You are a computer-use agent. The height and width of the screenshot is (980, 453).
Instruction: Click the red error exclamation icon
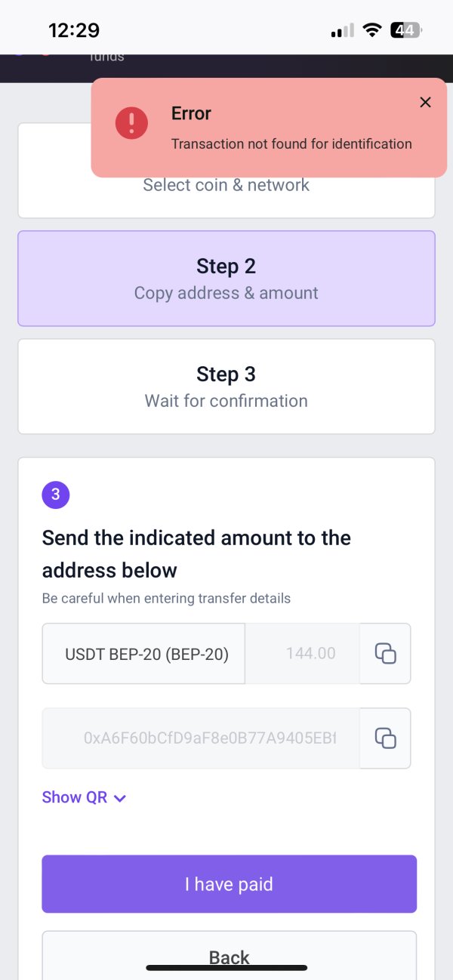coord(131,122)
